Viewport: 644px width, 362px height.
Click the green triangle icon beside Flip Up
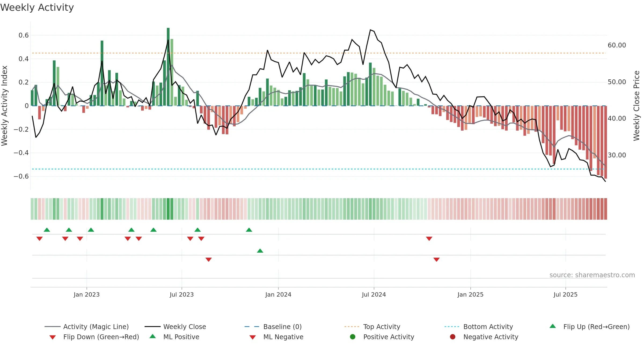[553, 326]
